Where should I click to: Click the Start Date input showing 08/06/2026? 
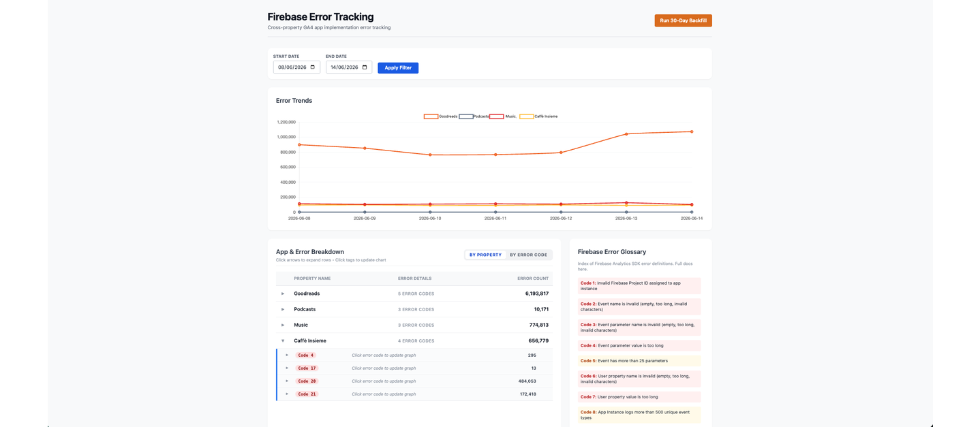pos(296,67)
